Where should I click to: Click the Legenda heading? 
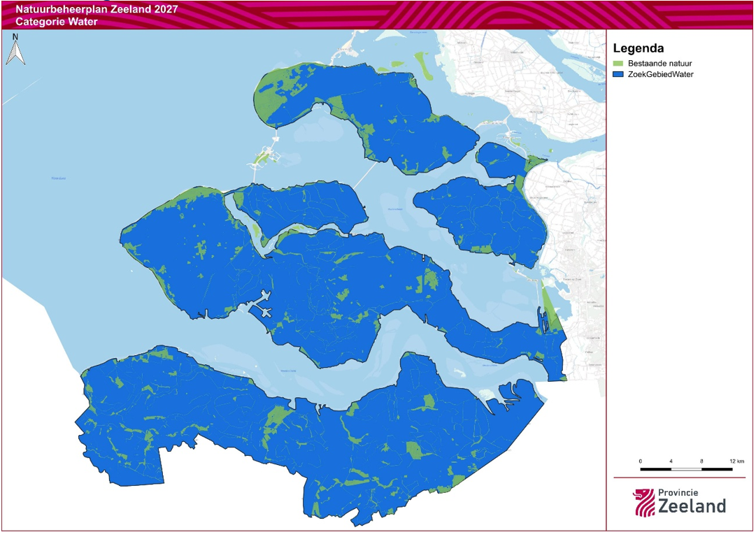(639, 48)
